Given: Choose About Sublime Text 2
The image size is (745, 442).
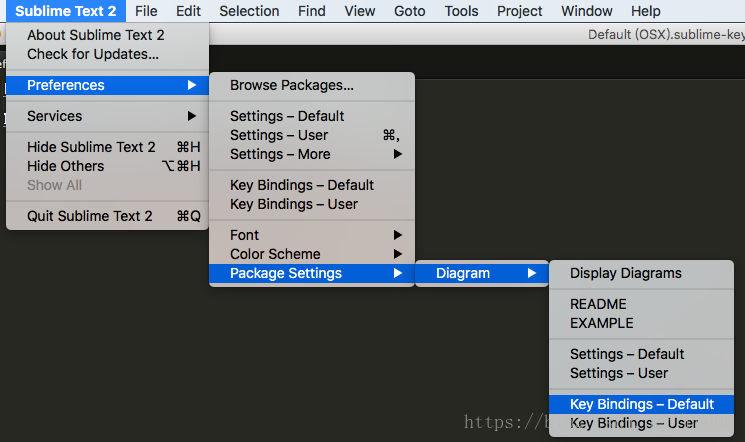Looking at the screenshot, I should click(107, 35).
